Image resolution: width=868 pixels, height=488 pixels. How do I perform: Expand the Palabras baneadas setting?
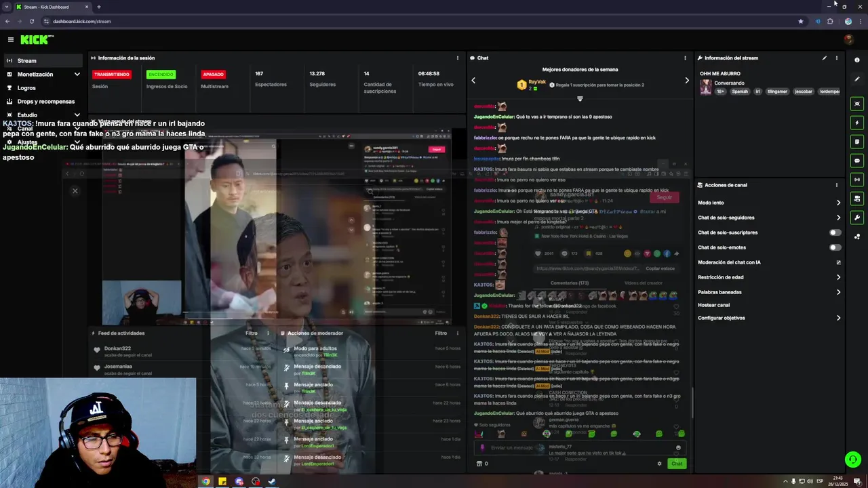(769, 292)
